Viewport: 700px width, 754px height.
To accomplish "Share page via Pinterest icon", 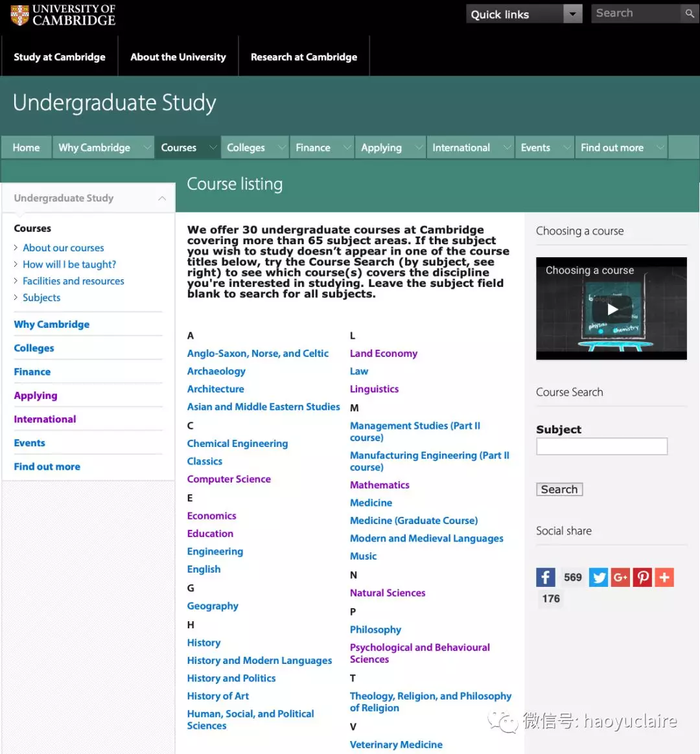I will coord(642,577).
